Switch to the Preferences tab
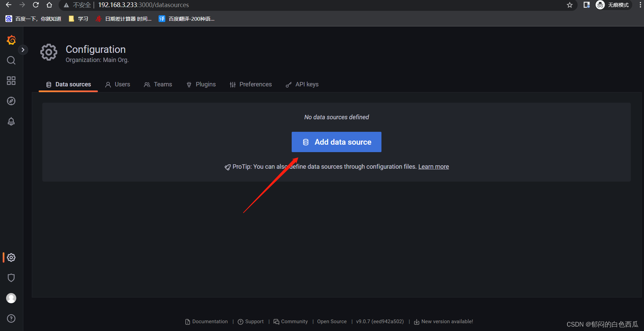The height and width of the screenshot is (331, 644). 251,84
